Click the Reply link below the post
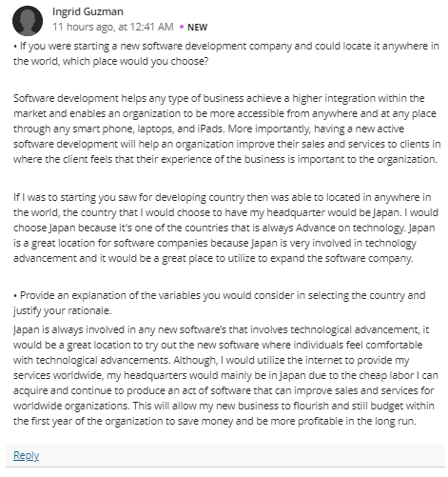The height and width of the screenshot is (477, 448). click(26, 455)
